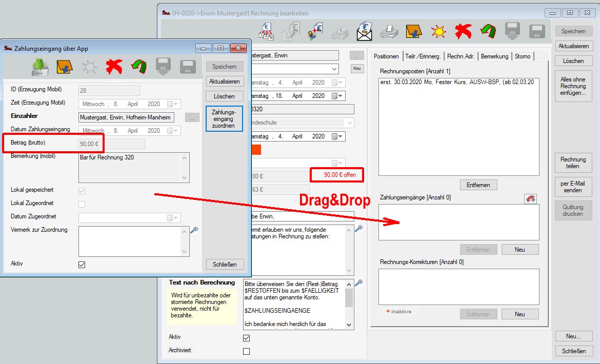Click the Android device icon in payment toolbar
600x364 pixels.
[39, 67]
